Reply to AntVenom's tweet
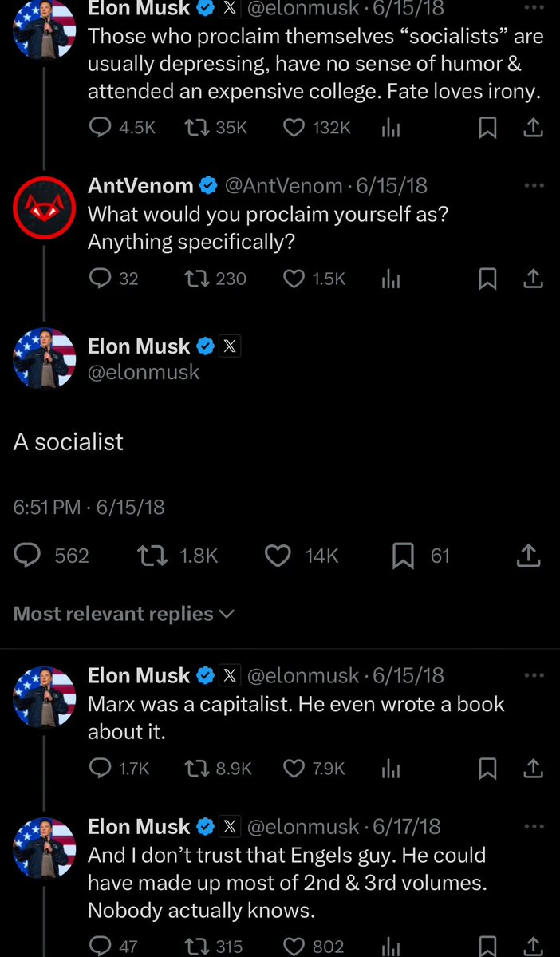 [x=100, y=279]
